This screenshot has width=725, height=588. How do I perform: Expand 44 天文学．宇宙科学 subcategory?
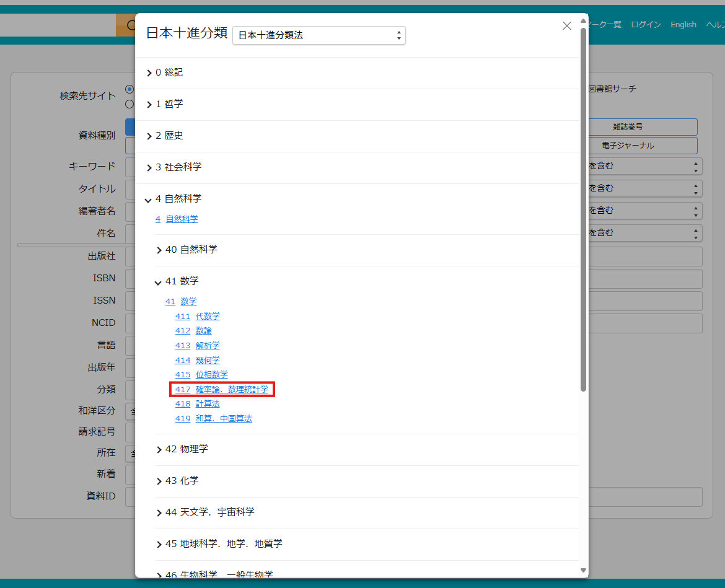209,512
